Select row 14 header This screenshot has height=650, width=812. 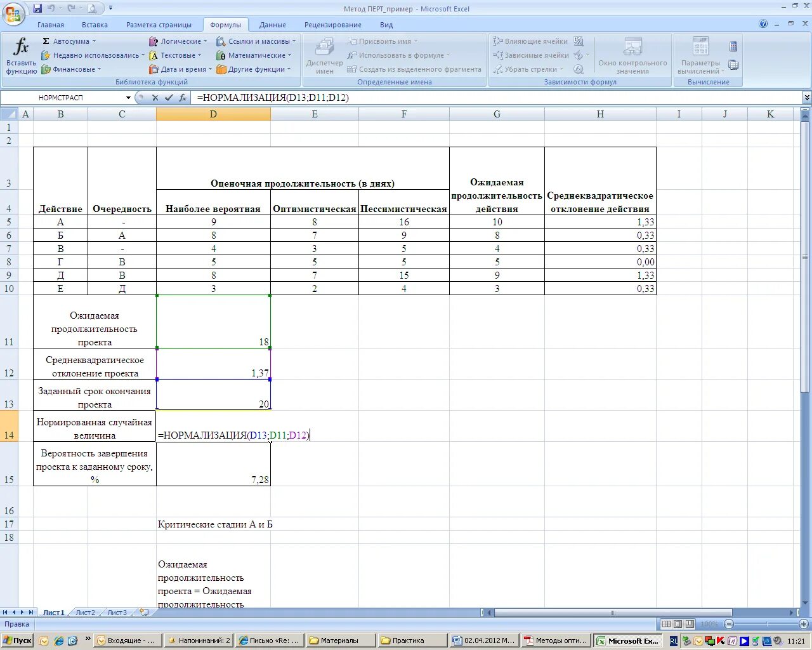coord(9,426)
